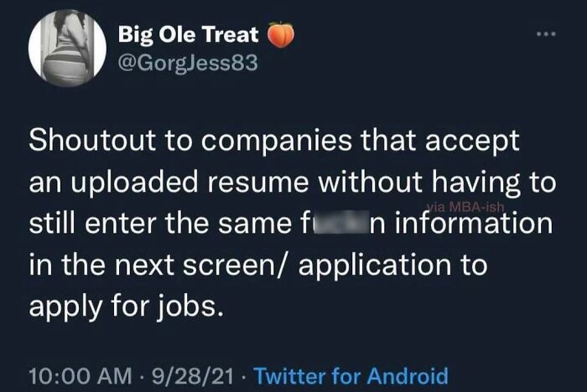The height and width of the screenshot is (392, 587).
Task: Click the Twitter for Android source link
Action: (x=351, y=376)
